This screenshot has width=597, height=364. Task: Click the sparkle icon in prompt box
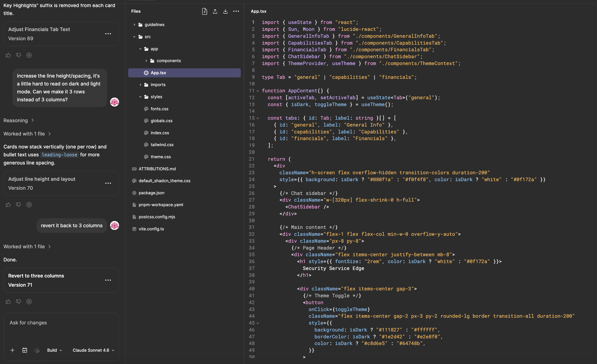[x=37, y=350]
